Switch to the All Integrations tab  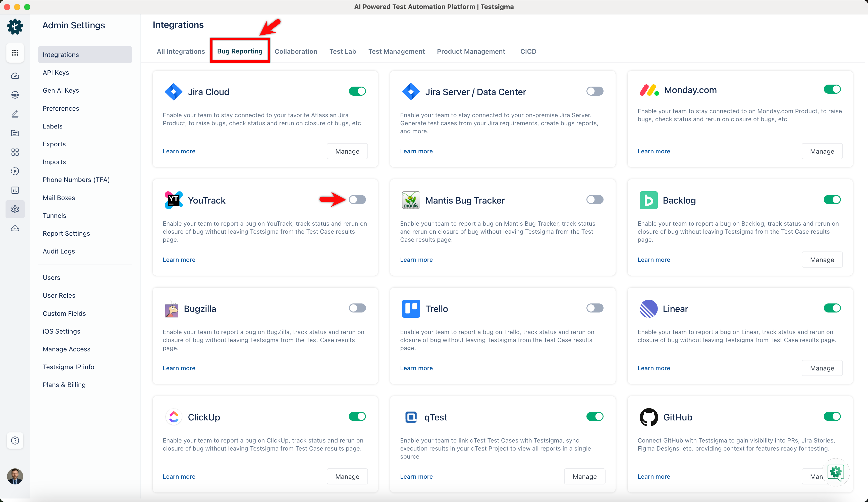coord(181,51)
